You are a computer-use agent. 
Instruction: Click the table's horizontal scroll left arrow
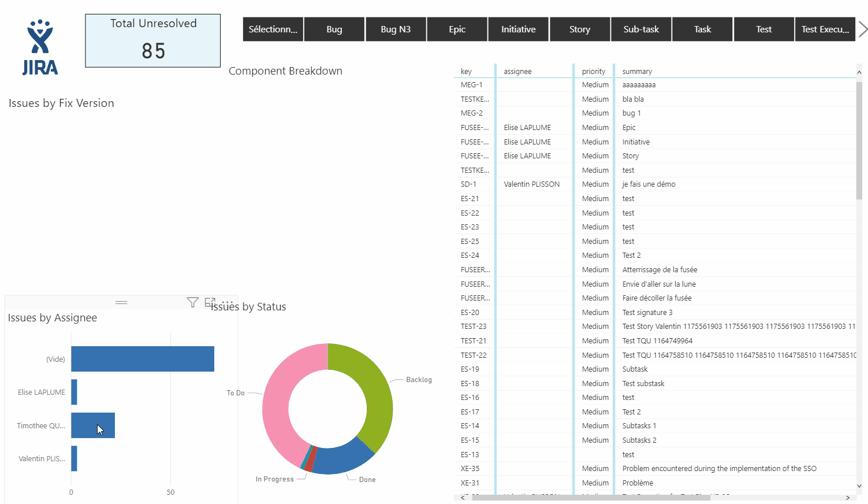(x=463, y=497)
